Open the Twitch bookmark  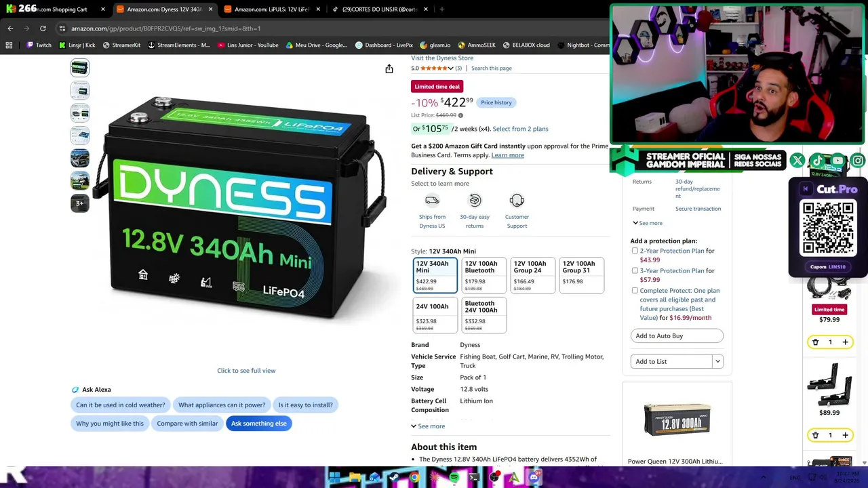pos(39,45)
